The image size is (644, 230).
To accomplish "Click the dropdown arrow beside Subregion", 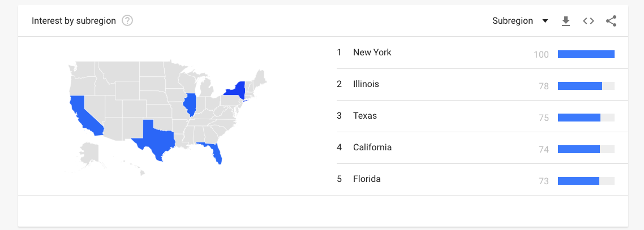I will pos(545,21).
